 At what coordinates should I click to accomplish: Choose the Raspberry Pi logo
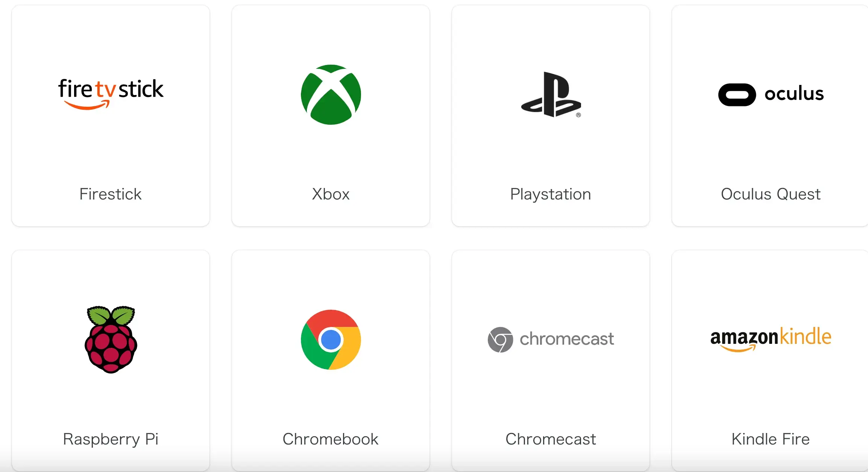(x=111, y=339)
